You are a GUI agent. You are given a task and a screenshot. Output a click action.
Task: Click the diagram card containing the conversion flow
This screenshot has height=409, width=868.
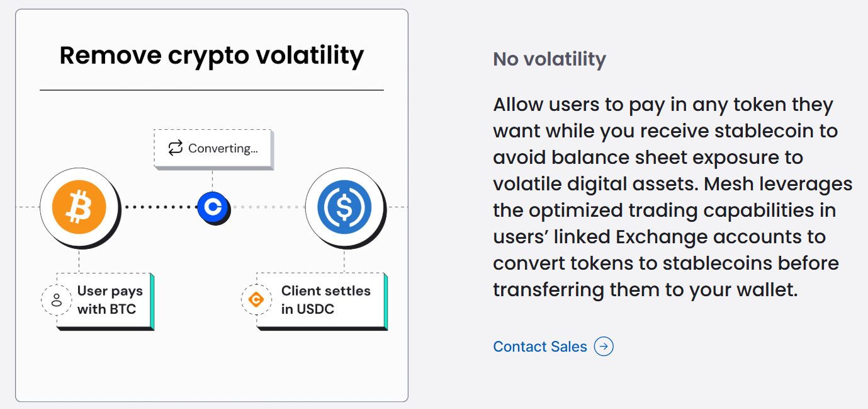(211, 366)
